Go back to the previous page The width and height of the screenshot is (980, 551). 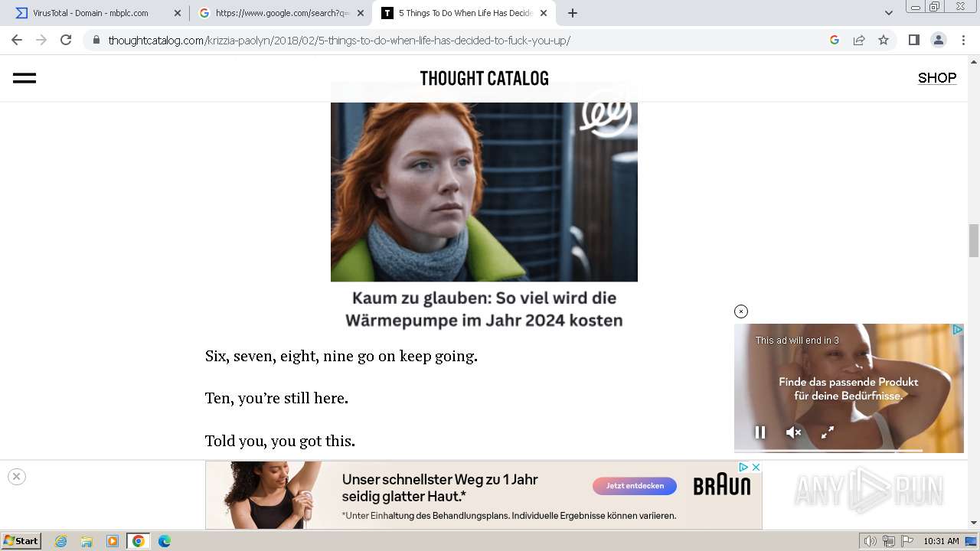(x=17, y=40)
